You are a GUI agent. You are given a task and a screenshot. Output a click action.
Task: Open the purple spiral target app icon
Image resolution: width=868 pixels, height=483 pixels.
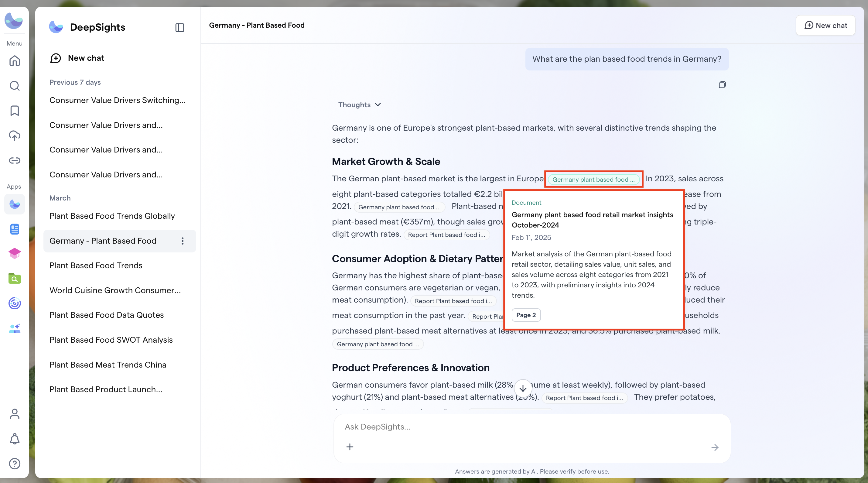tap(15, 303)
